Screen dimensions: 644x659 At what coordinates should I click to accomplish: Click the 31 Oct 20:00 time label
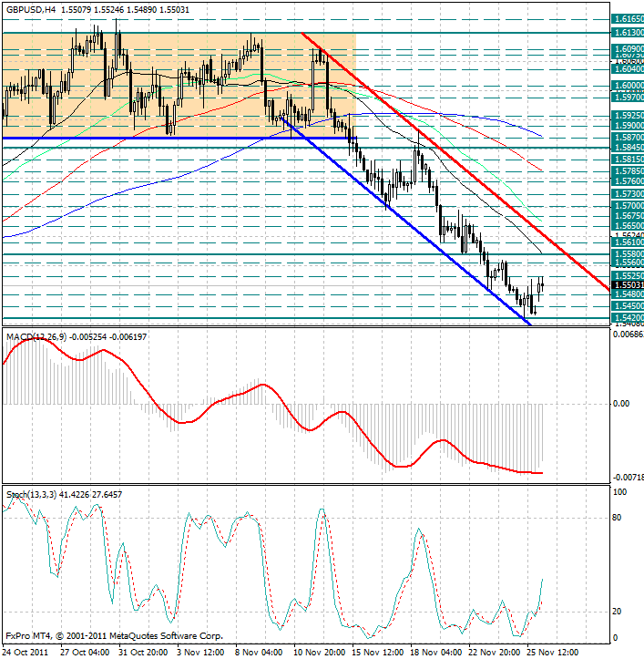pos(143,653)
